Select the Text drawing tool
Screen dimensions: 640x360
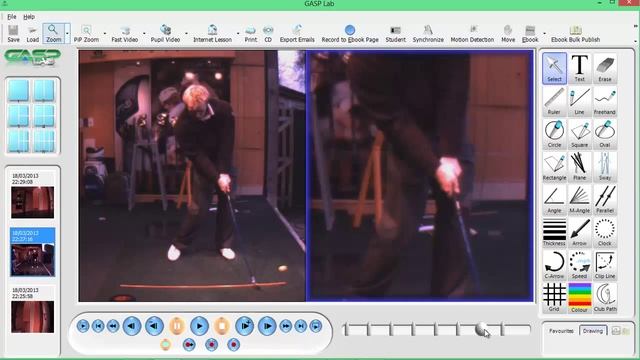(x=580, y=68)
